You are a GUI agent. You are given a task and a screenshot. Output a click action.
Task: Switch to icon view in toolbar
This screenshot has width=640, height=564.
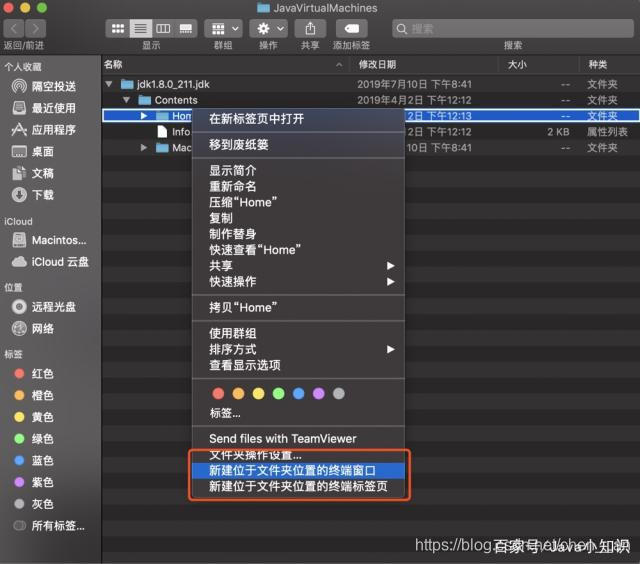click(118, 29)
